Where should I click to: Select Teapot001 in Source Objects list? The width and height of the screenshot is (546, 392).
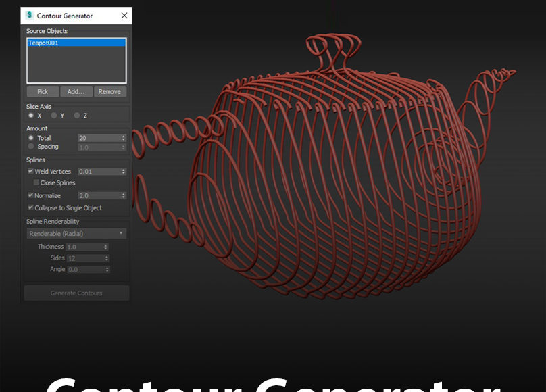click(x=76, y=43)
